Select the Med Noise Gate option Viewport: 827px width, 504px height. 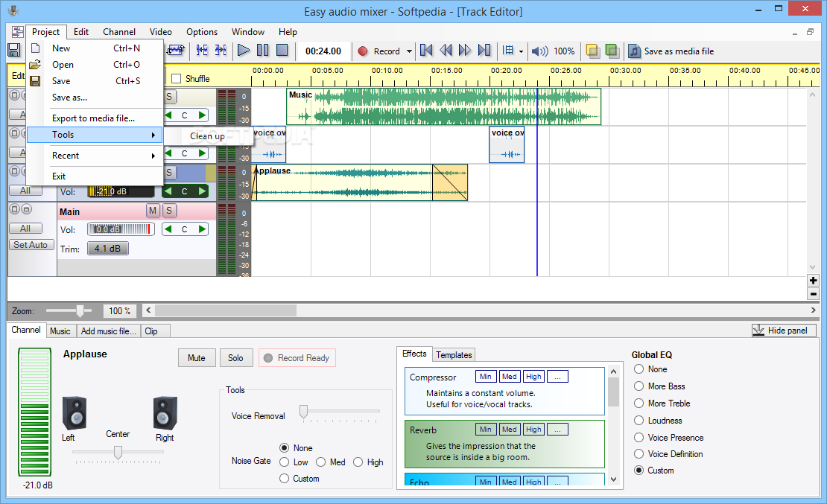[320, 462]
